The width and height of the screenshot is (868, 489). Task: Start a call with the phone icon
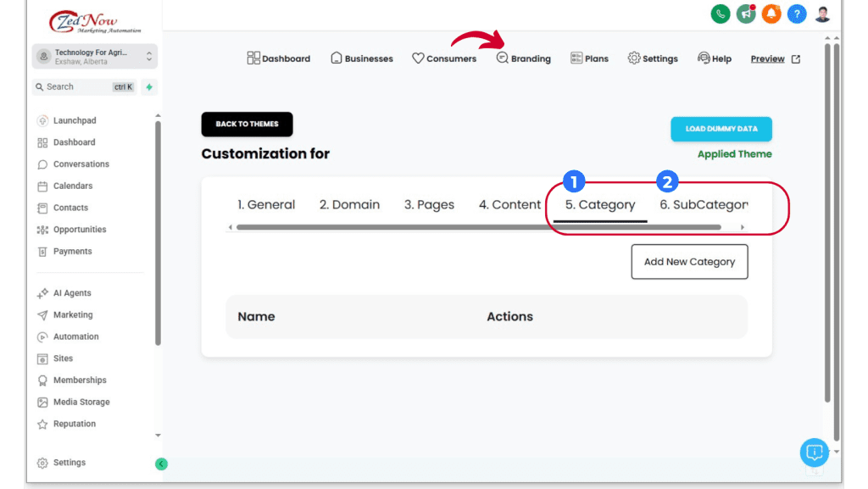coord(721,14)
